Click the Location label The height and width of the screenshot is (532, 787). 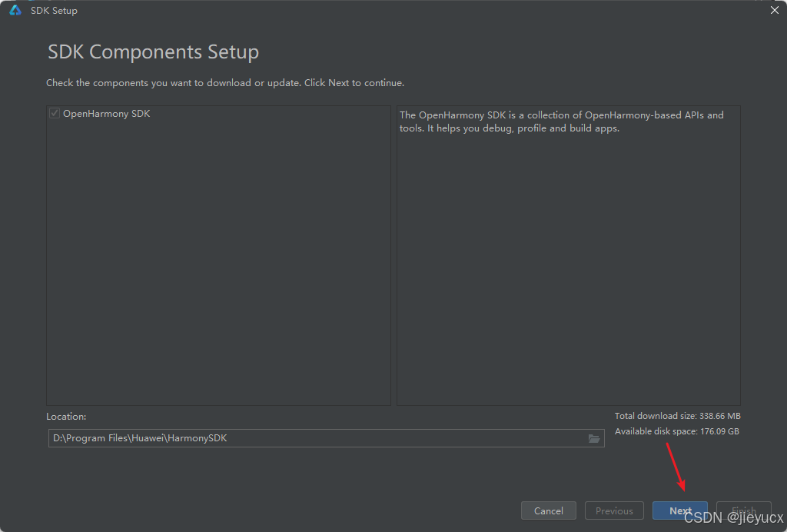pyautogui.click(x=66, y=417)
